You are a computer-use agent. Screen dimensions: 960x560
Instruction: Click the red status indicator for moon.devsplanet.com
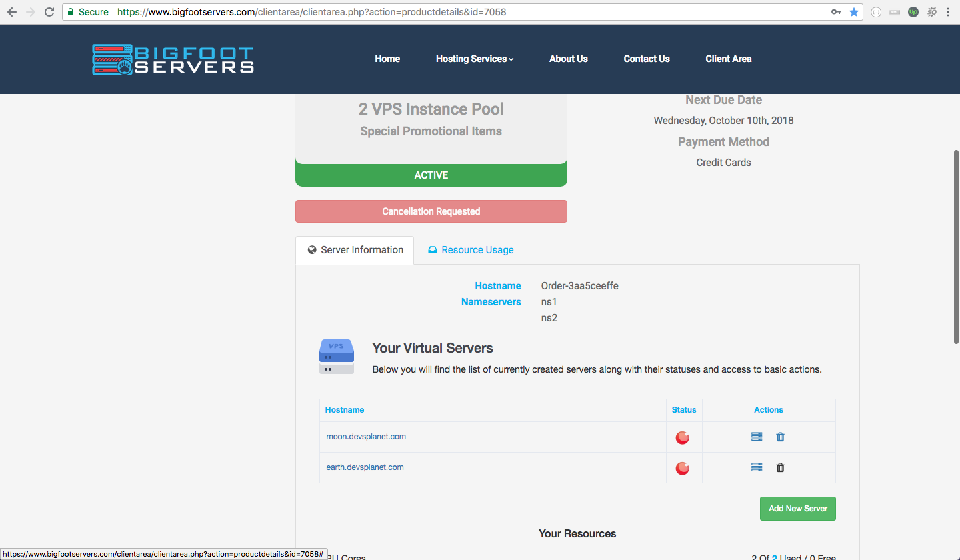click(x=683, y=437)
